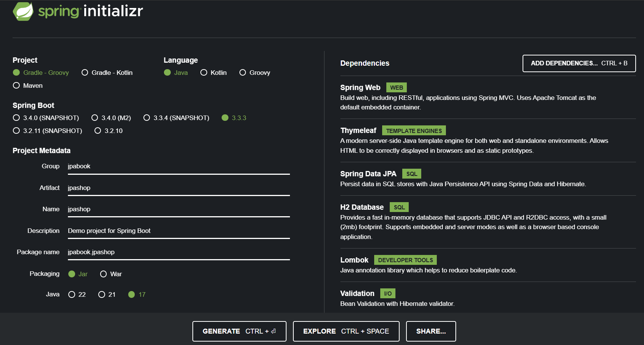
Task: Click the H2 Database dependency title
Action: 362,207
